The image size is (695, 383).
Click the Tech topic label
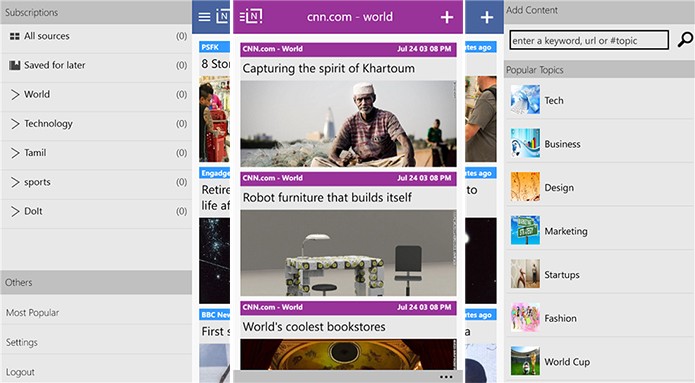[554, 101]
